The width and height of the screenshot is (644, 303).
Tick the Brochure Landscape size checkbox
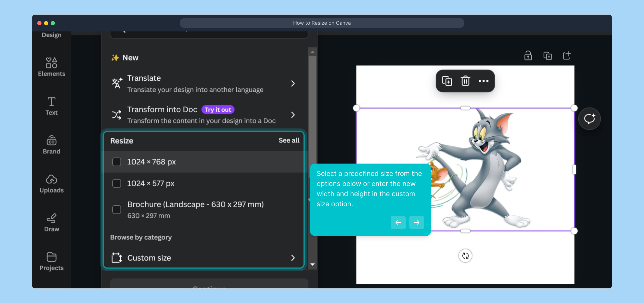pyautogui.click(x=117, y=210)
